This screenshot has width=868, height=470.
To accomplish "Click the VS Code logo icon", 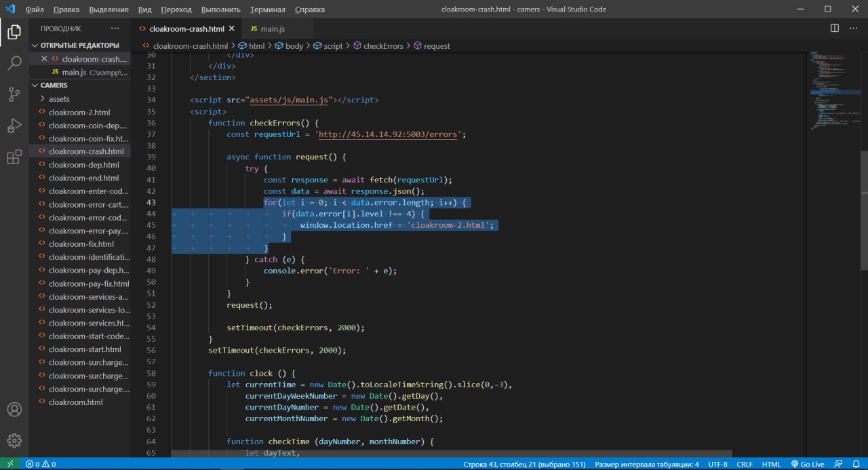I will click(x=10, y=9).
